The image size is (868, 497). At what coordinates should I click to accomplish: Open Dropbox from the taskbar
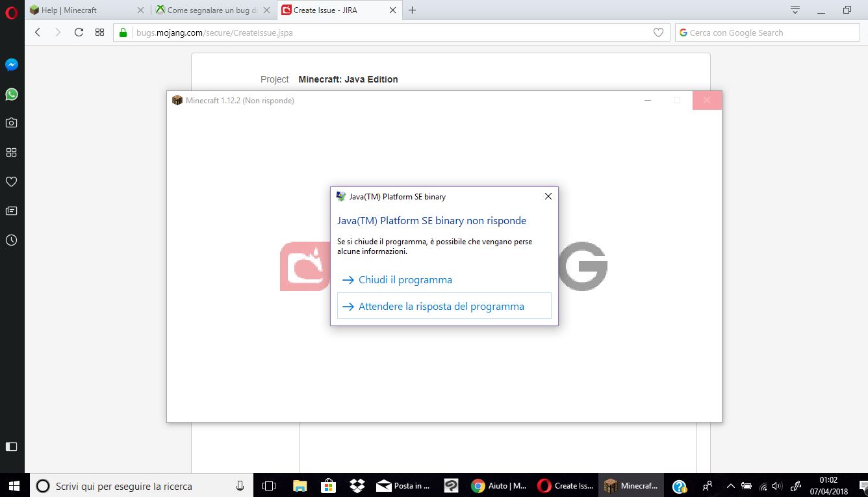pos(357,485)
